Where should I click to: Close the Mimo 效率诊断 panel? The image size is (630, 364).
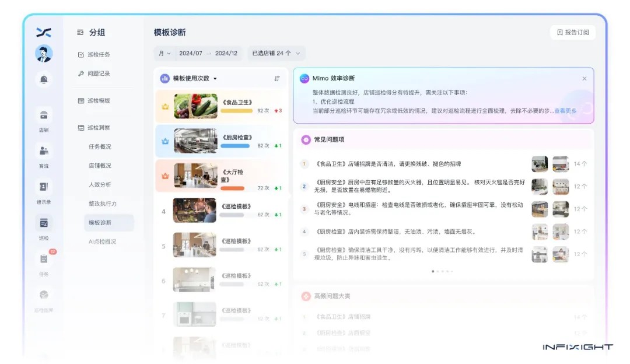click(x=584, y=79)
